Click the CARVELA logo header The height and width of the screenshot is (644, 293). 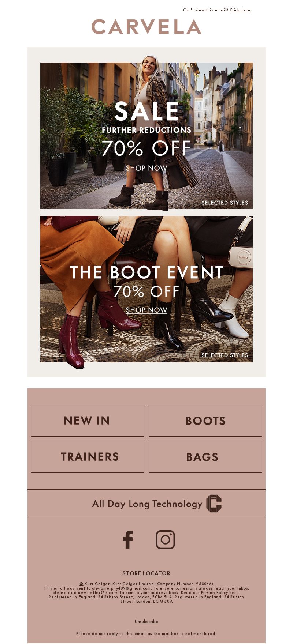click(x=146, y=27)
